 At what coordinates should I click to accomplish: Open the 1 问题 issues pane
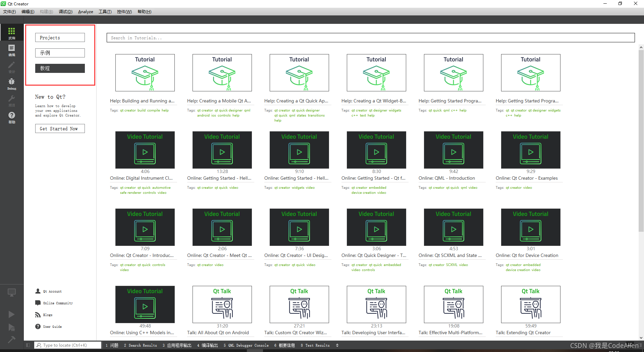pos(112,345)
